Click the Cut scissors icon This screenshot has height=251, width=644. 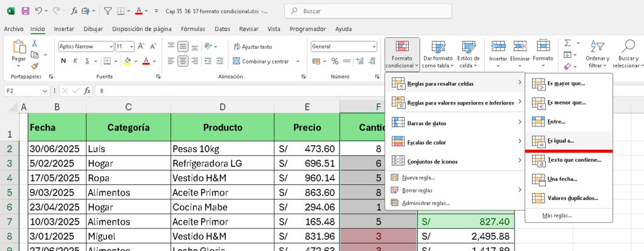coord(35,43)
